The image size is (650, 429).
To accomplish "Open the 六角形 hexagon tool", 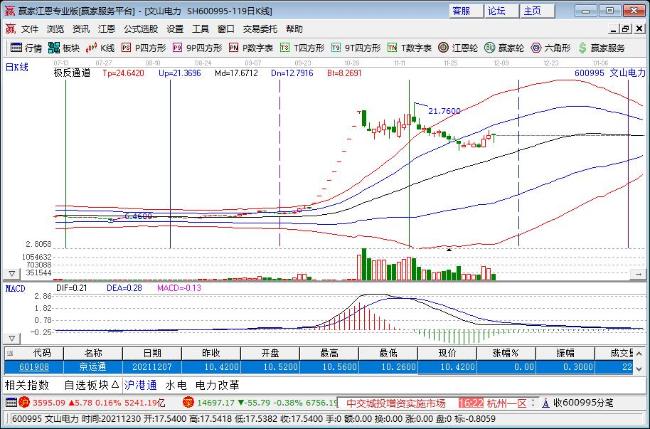I will pyautogui.click(x=551, y=48).
